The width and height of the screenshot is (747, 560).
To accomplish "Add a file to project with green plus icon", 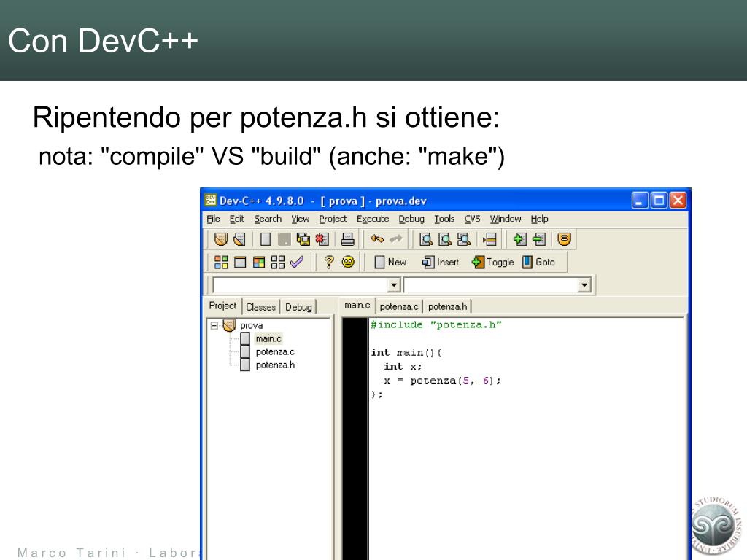I will pyautogui.click(x=519, y=239).
